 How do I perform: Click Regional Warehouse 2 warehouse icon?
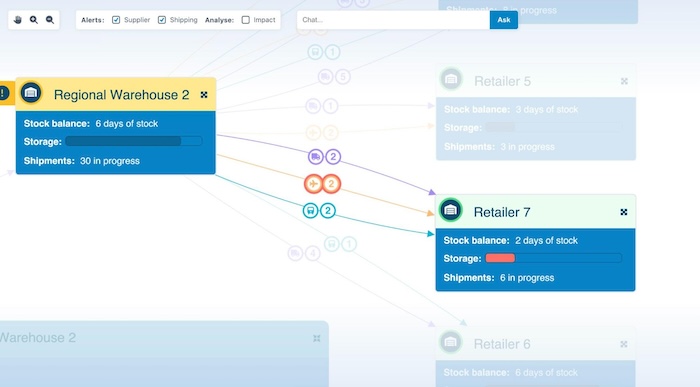tap(31, 93)
